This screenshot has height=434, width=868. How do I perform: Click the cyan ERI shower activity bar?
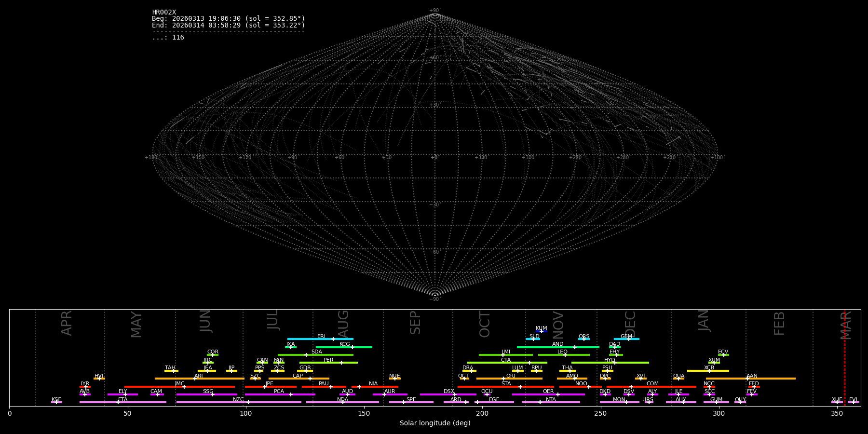[x=320, y=339]
